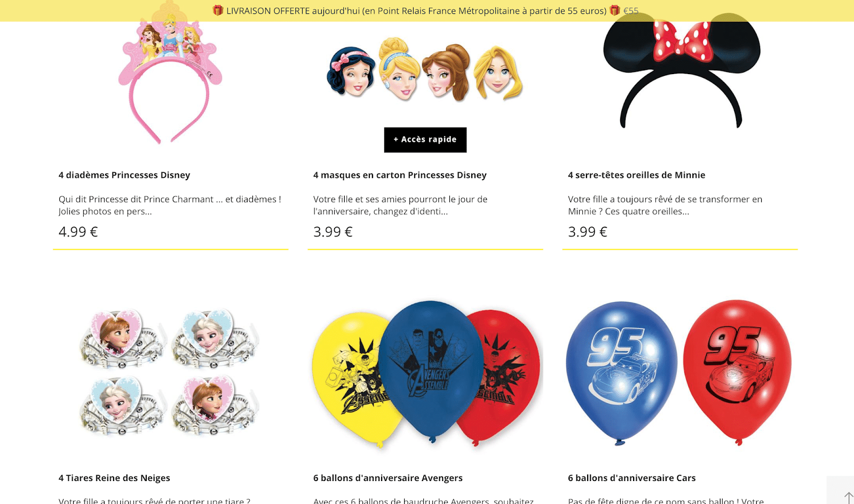
Task: Open 4 diadèmes Princesses Disney title link
Action: pos(124,175)
